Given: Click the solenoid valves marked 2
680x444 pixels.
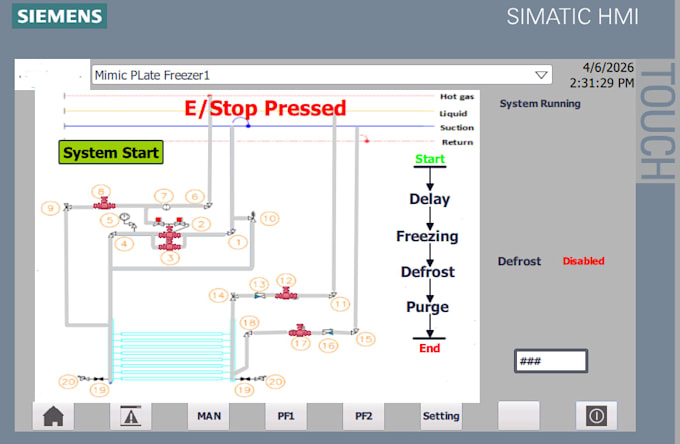Looking at the screenshot, I should pyautogui.click(x=170, y=222).
